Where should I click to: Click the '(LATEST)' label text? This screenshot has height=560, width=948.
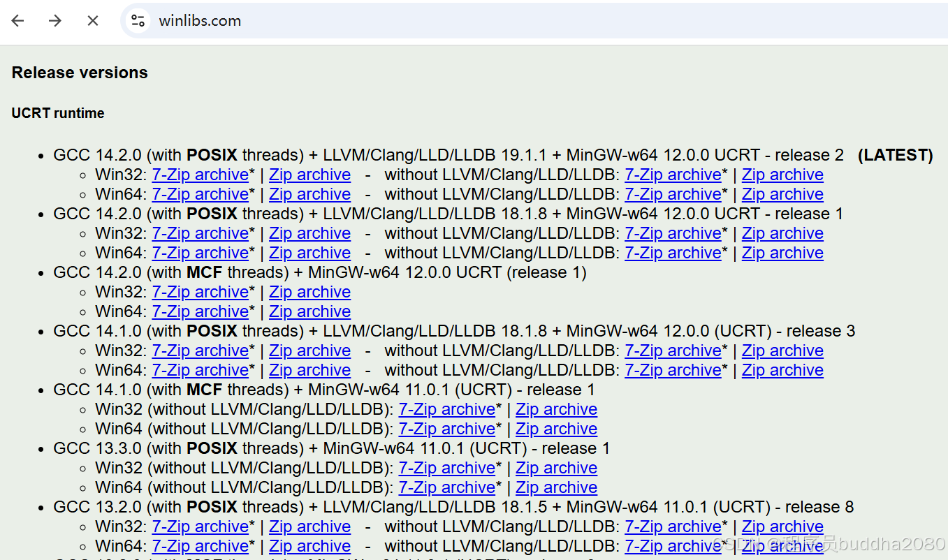point(896,155)
